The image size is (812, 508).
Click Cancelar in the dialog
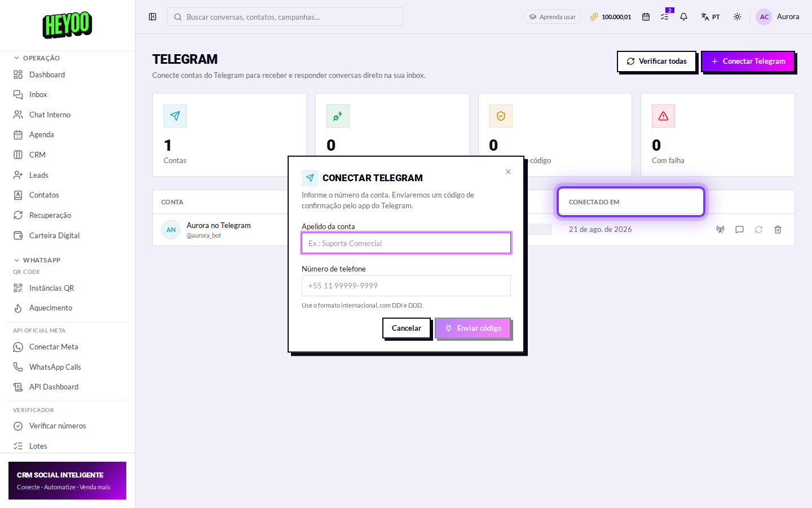click(406, 328)
